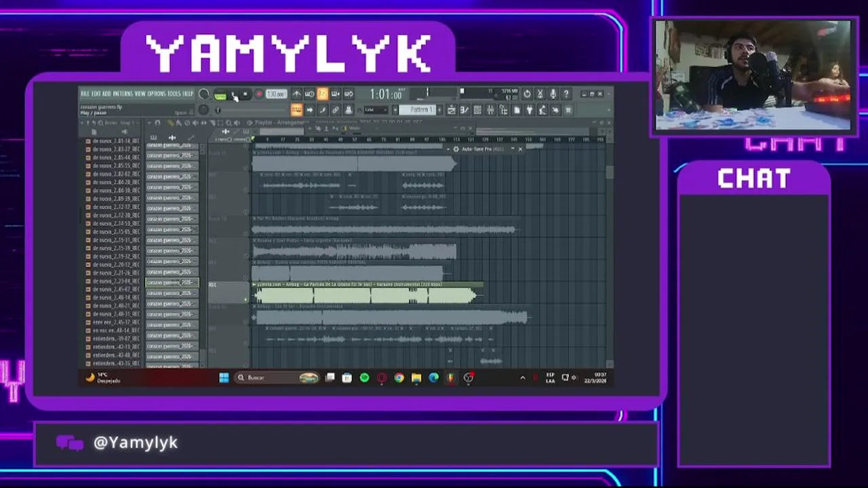Click the red Record button

[x=258, y=95]
